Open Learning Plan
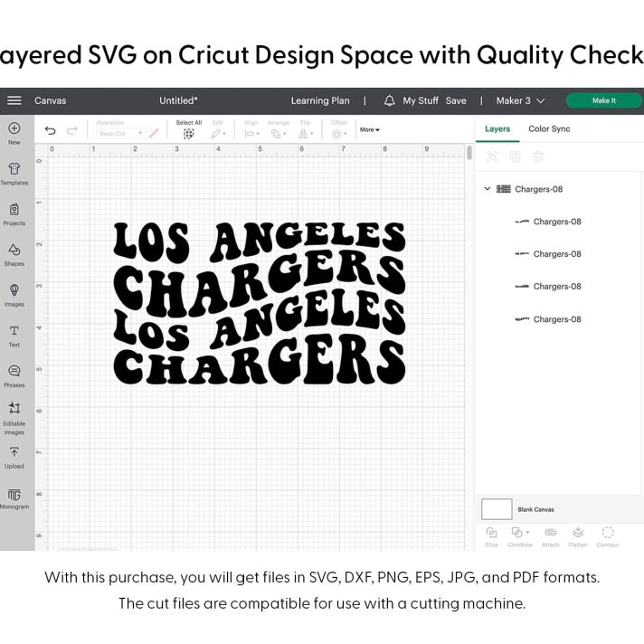This screenshot has width=644, height=644. tap(320, 100)
